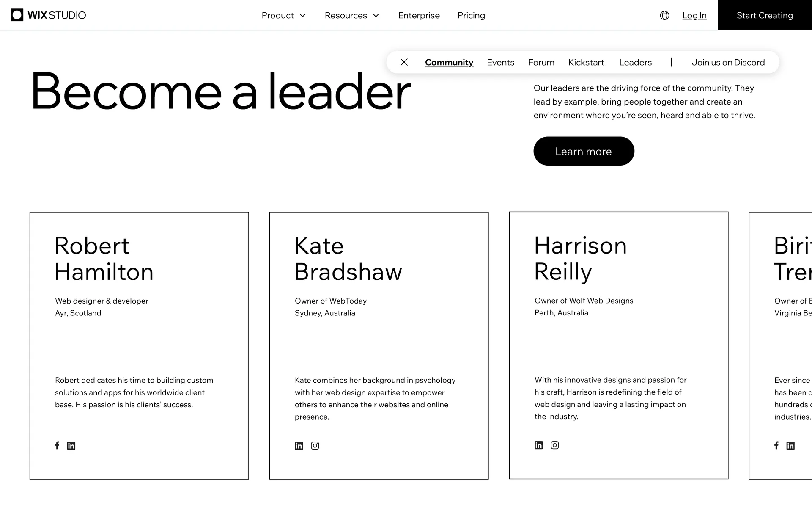Click the Start Creating button
The height and width of the screenshot is (508, 812).
click(x=765, y=15)
